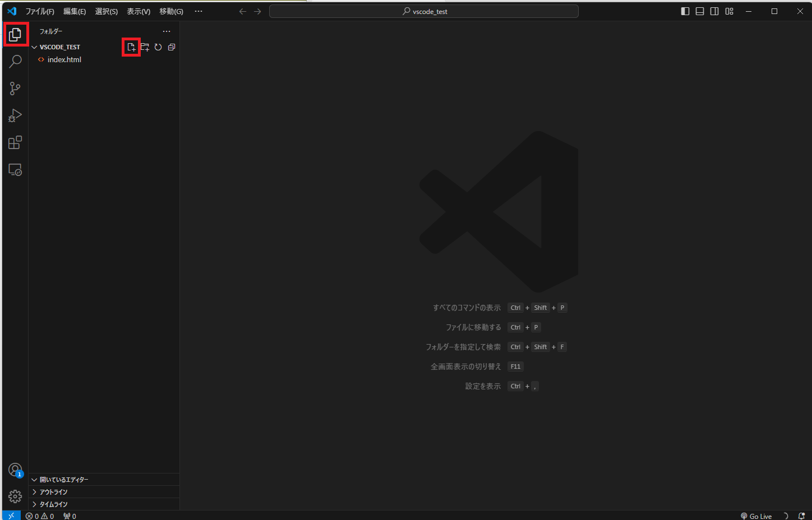Viewport: 812px width, 520px height.
Task: Click ファイルに移動する shortcut hint
Action: (x=473, y=327)
